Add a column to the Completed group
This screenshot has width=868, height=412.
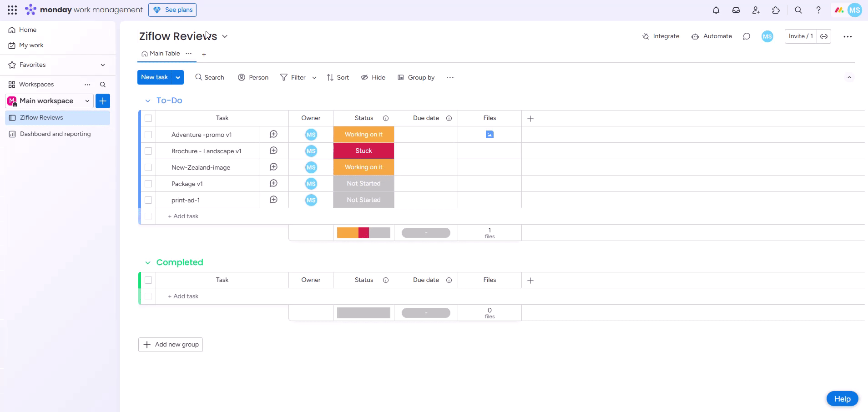[530, 281]
